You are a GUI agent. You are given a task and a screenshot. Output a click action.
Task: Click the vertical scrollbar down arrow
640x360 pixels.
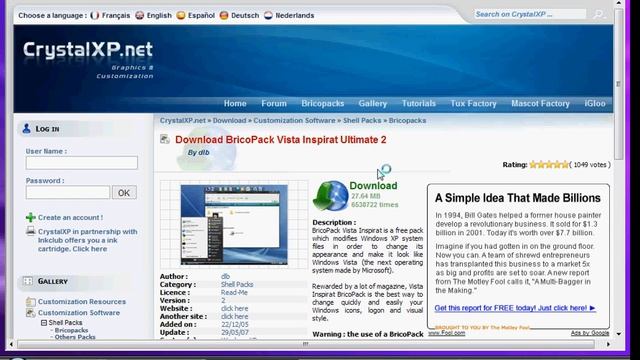click(619, 333)
